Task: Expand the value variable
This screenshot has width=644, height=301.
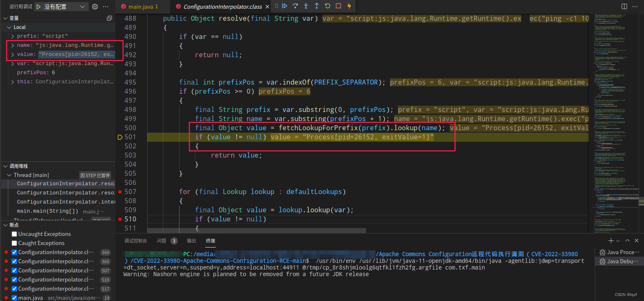Action: pos(13,55)
